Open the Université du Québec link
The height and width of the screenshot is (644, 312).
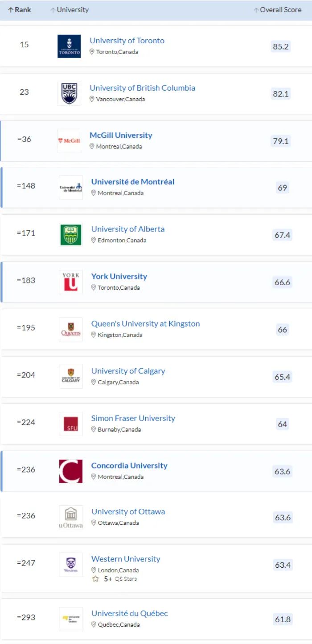tap(130, 613)
